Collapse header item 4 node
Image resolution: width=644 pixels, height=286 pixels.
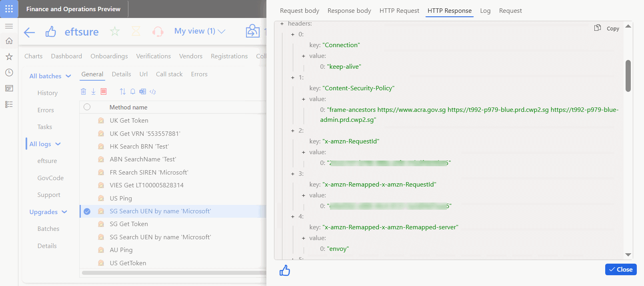tap(293, 216)
